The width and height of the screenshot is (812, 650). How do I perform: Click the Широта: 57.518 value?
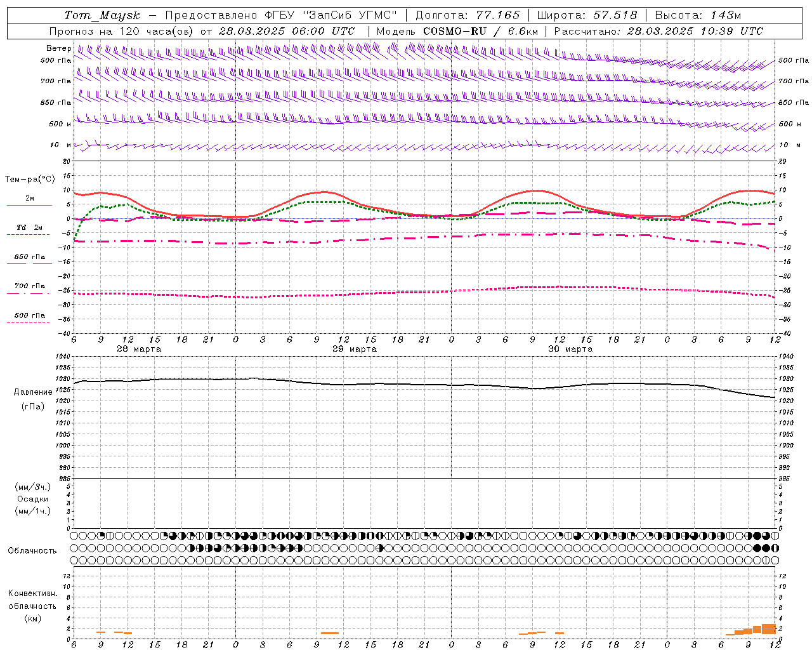(587, 15)
